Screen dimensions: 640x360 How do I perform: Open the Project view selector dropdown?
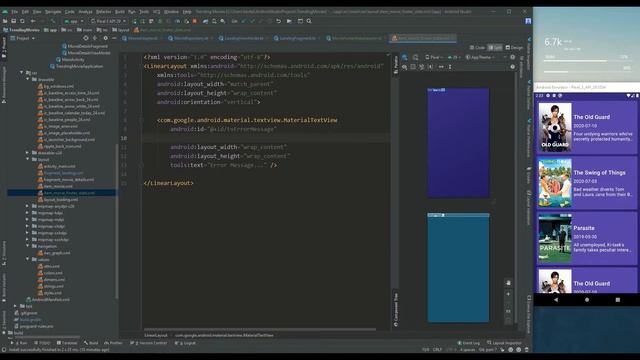[23, 38]
